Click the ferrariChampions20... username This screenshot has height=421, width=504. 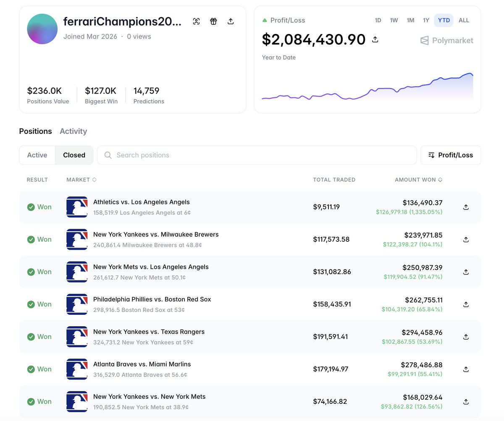tap(122, 22)
